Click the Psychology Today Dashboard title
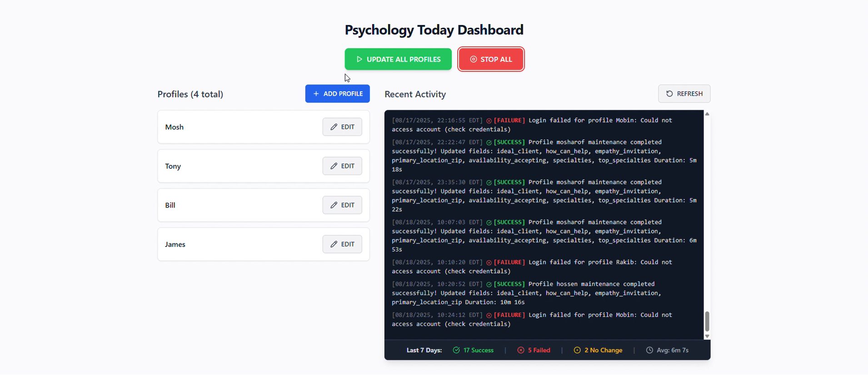The height and width of the screenshot is (381, 868). [x=434, y=30]
